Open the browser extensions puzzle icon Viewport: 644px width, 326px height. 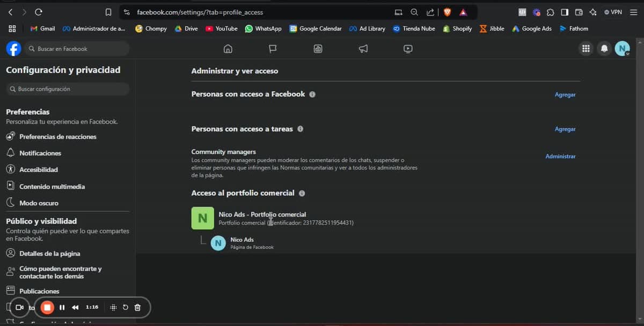[x=551, y=12]
